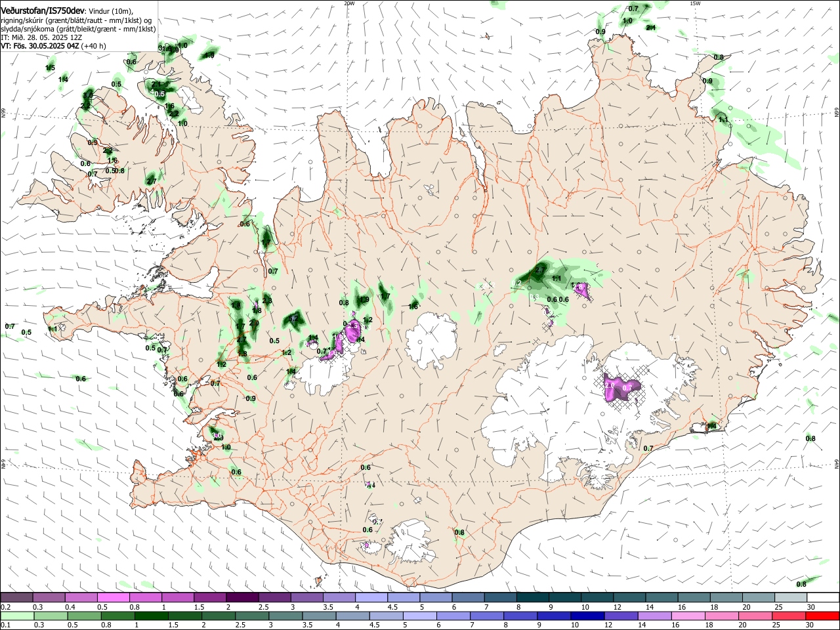The image size is (840, 630).
Task: Click the 'VT: Fös. 30.05.2025 04Z (+40 h)' line
Action: pyautogui.click(x=53, y=46)
